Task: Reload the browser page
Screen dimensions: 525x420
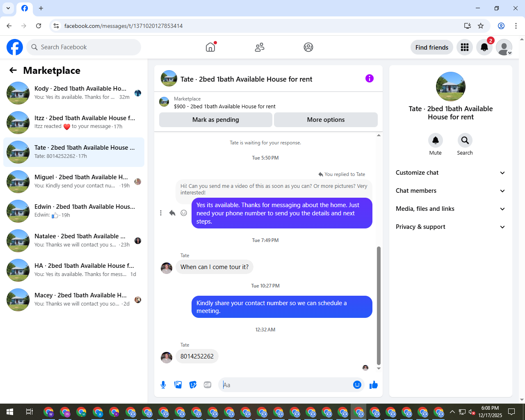Action: click(x=39, y=26)
